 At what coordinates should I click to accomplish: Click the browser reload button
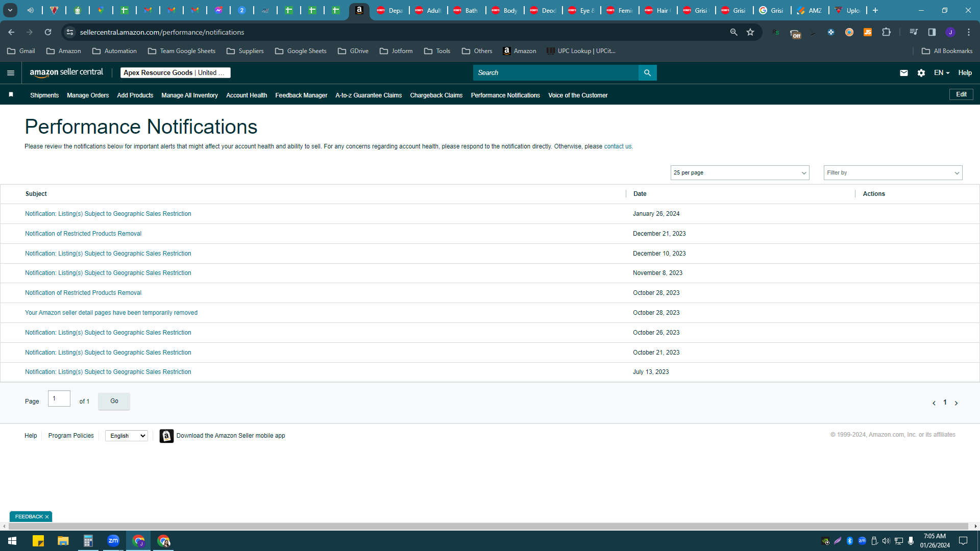(x=48, y=32)
